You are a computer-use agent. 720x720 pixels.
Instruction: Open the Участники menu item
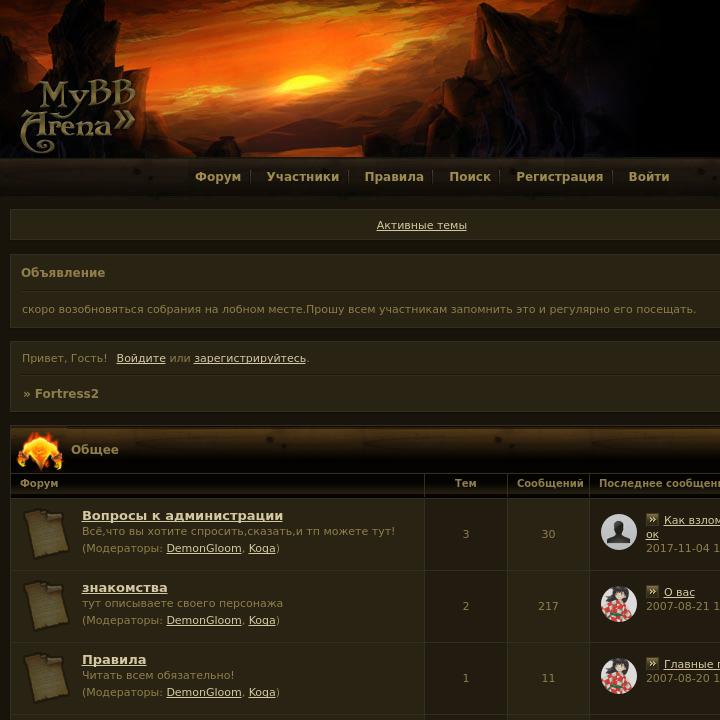click(303, 177)
